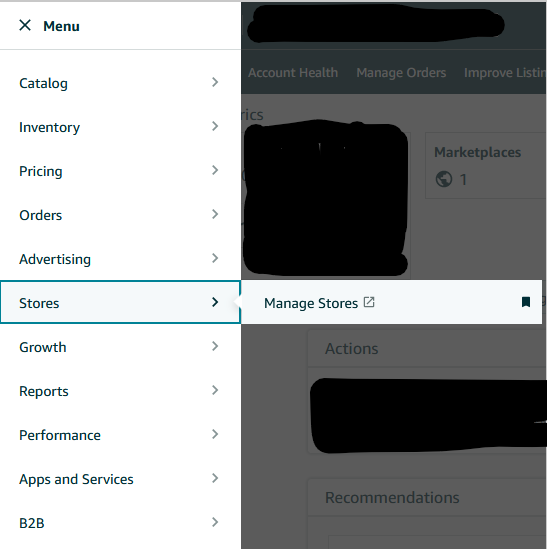Open the Manage Stores link
Screen dimensions: 547x549
311,303
